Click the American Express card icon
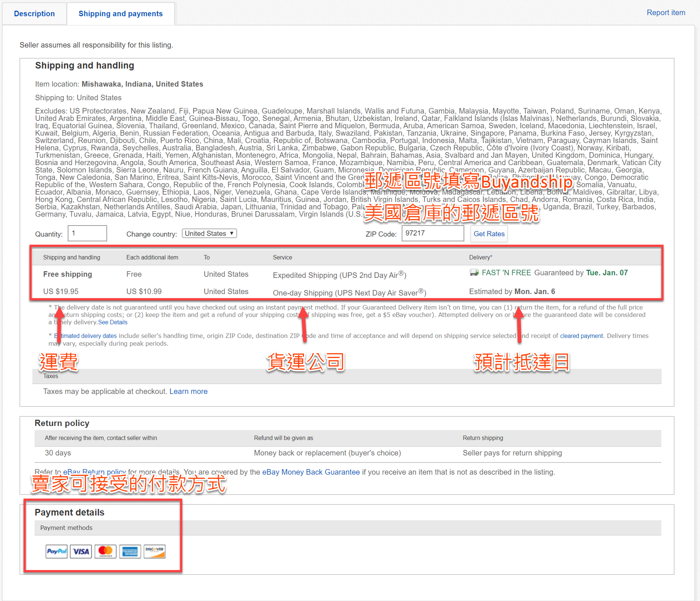This screenshot has width=700, height=601. coord(130,551)
